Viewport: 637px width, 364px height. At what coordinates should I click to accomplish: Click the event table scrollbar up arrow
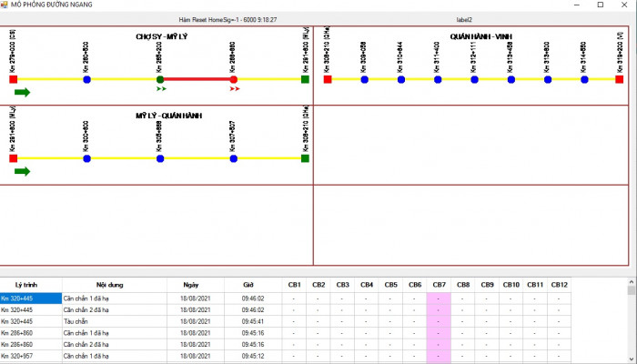pos(632,284)
